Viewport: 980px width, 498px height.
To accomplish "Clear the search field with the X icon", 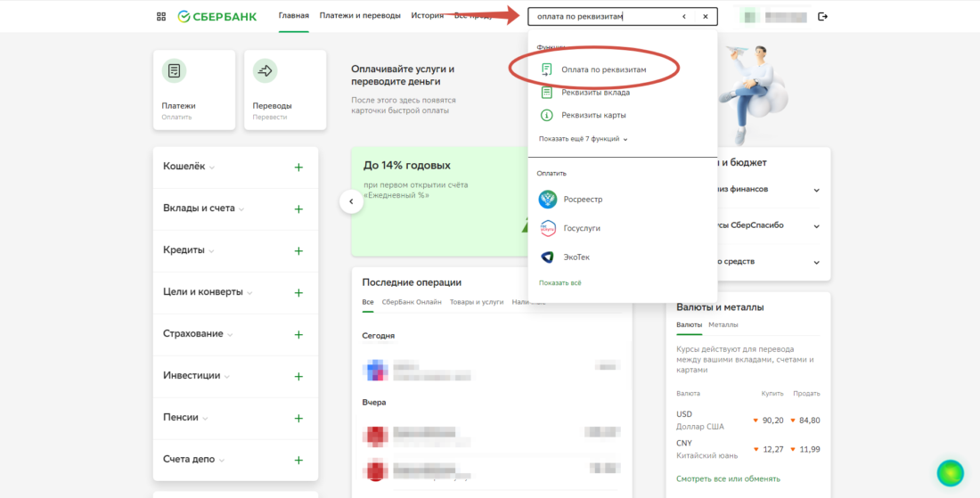I will pyautogui.click(x=705, y=16).
